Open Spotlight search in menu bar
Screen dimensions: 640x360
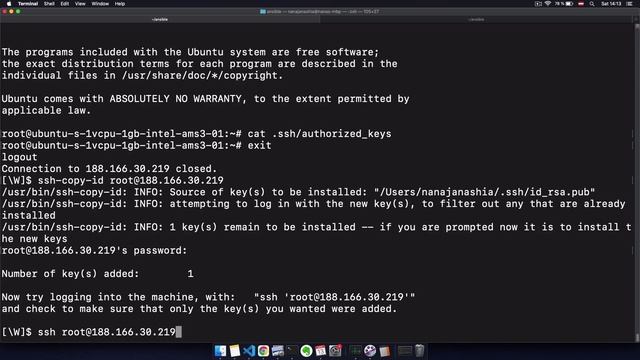pos(592,4)
